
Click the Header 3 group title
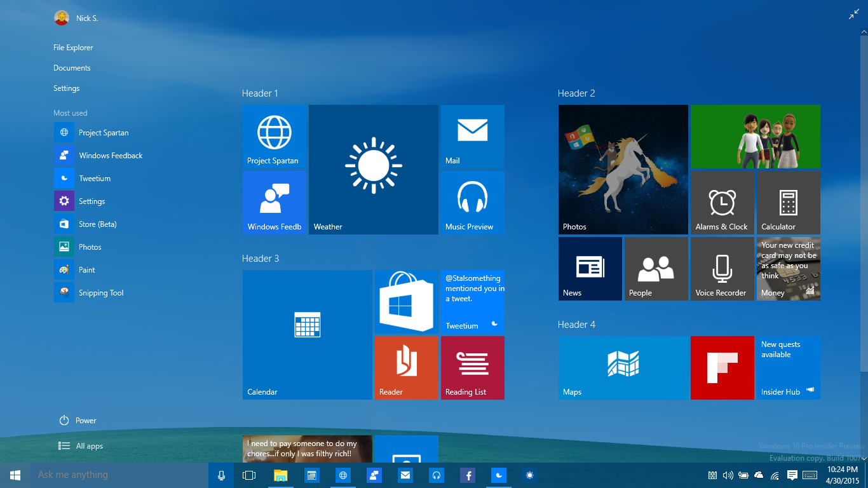coord(261,259)
